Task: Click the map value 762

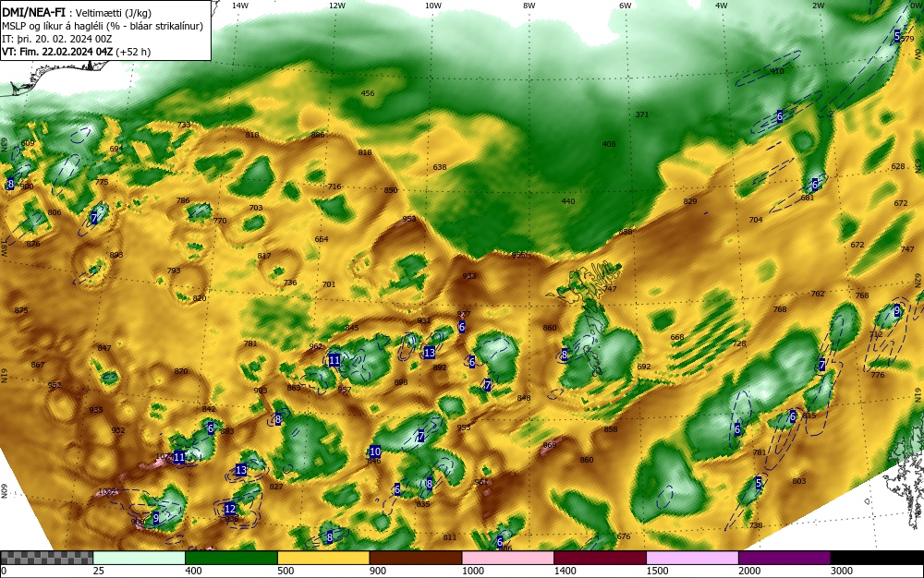Action: click(818, 294)
